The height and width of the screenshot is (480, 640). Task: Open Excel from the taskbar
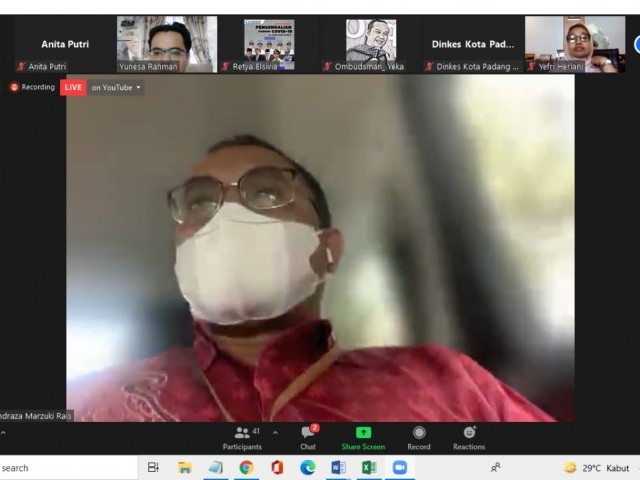(368, 467)
